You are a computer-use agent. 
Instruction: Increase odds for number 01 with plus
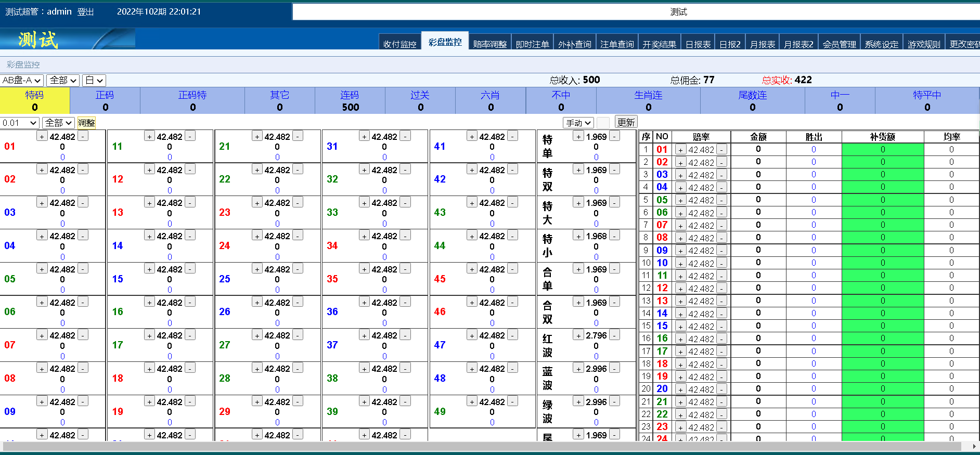click(x=42, y=137)
